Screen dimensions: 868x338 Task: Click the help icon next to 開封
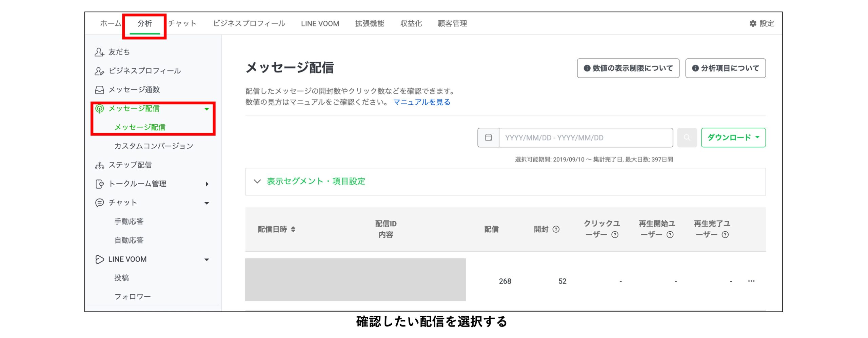(556, 229)
